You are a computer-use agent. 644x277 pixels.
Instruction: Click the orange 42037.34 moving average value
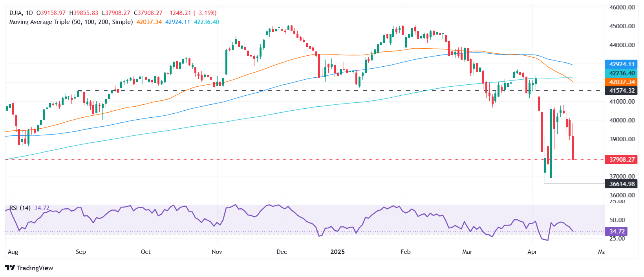tap(149, 22)
